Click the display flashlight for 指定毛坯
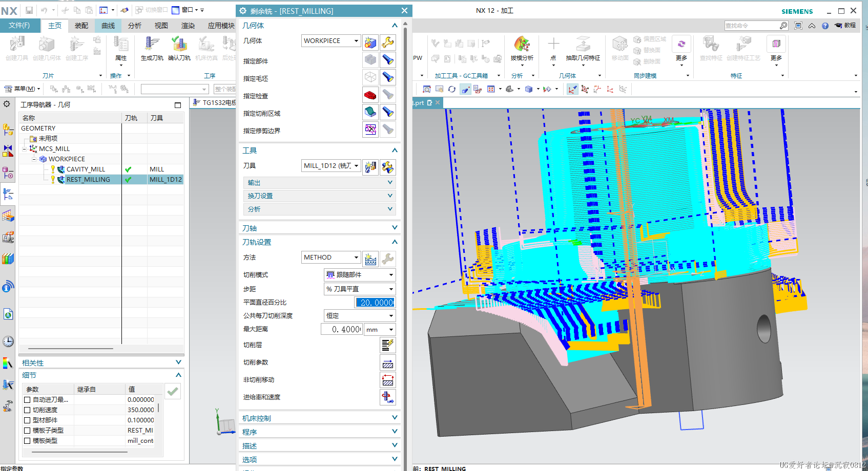 point(388,77)
